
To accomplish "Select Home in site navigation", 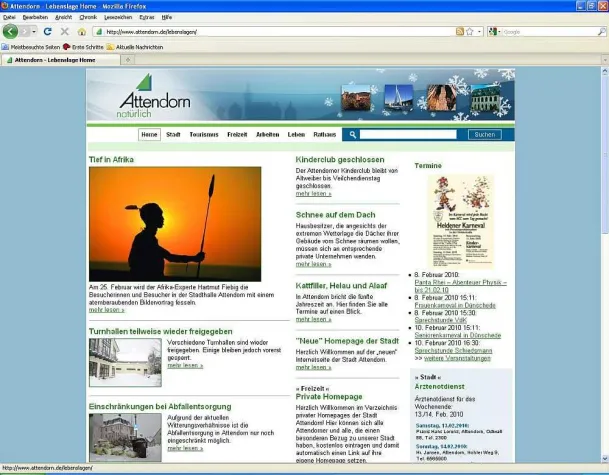I will (149, 134).
